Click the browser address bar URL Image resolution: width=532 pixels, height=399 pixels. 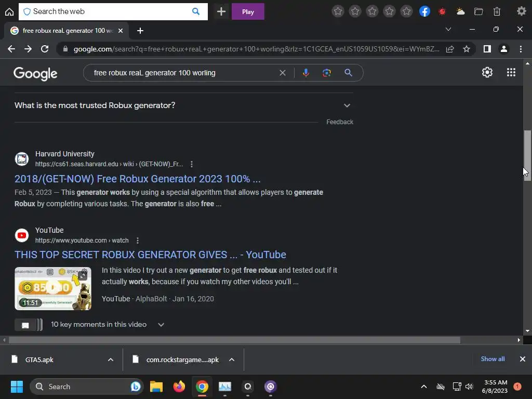pos(256,49)
